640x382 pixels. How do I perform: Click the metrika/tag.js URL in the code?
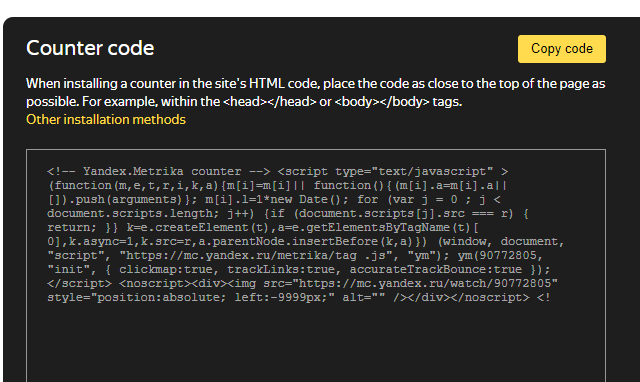262,255
